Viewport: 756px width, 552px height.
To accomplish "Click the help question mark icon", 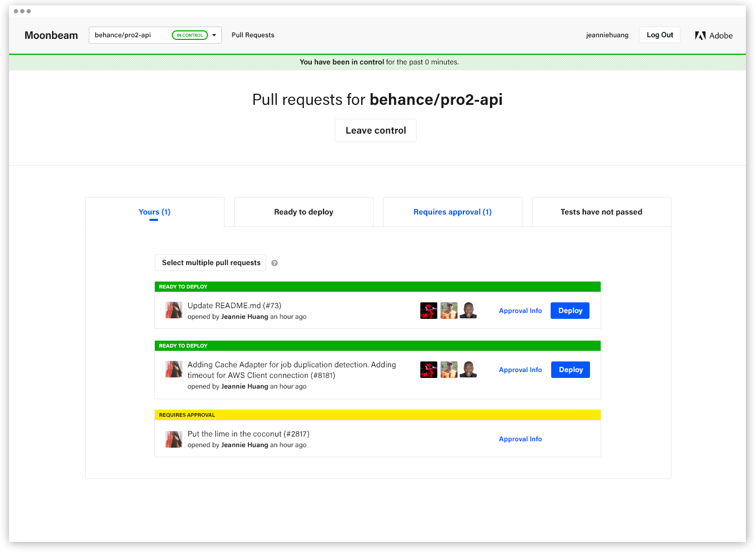I will (275, 263).
